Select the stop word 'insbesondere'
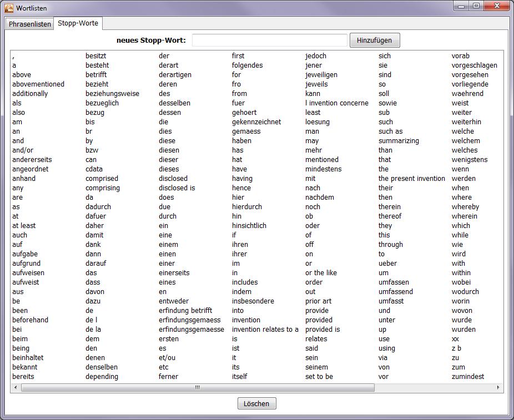Screen dimensions: 514x420 (253, 301)
